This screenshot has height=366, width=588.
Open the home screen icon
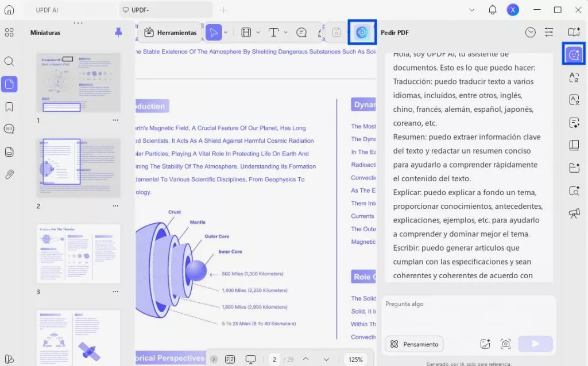pos(9,10)
